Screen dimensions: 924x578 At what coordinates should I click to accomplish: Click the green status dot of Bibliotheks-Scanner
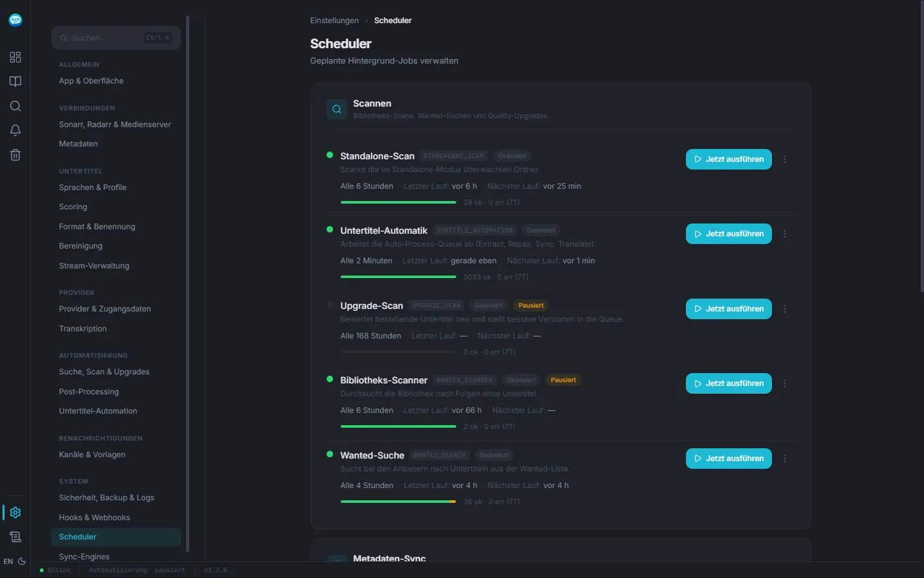tap(330, 379)
